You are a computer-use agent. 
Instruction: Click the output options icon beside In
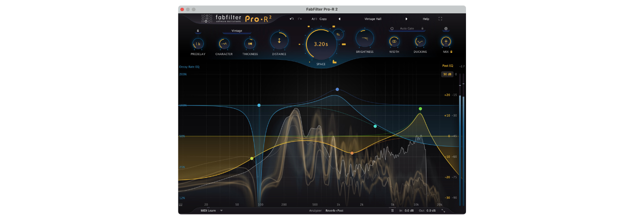click(x=392, y=211)
